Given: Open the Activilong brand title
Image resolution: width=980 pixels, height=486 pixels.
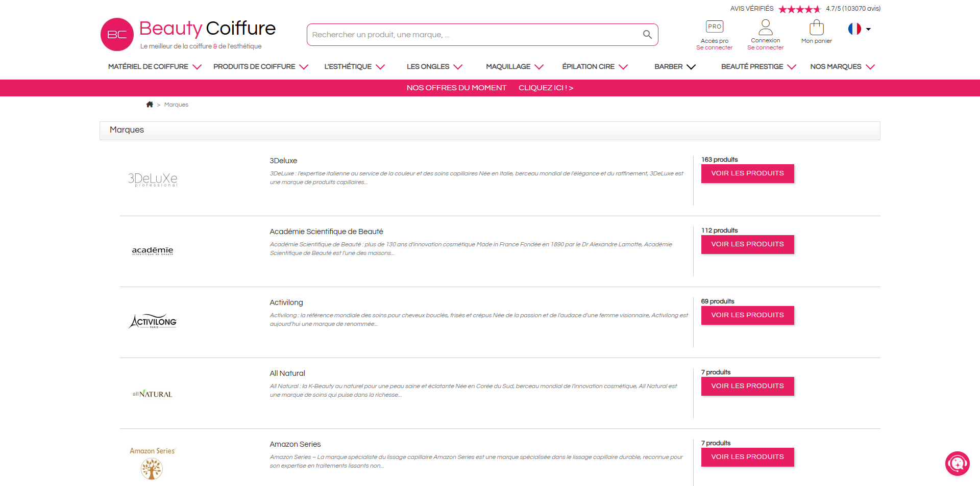Looking at the screenshot, I should point(286,302).
